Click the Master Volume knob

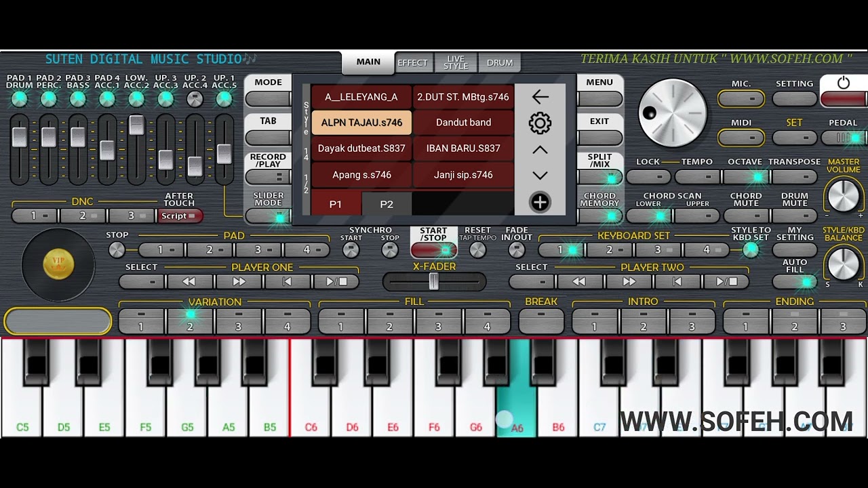(843, 196)
